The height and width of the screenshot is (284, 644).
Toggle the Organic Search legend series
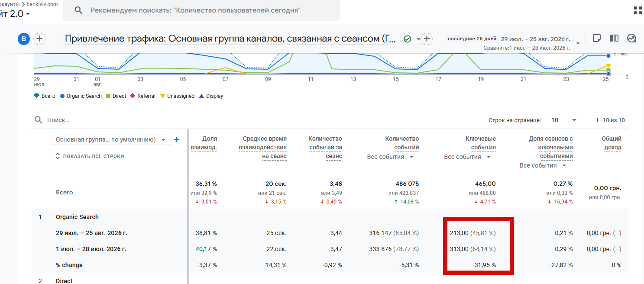coord(81,96)
